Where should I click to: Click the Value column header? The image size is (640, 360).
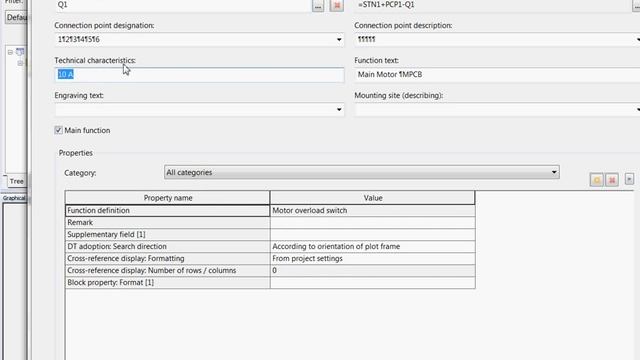point(373,198)
